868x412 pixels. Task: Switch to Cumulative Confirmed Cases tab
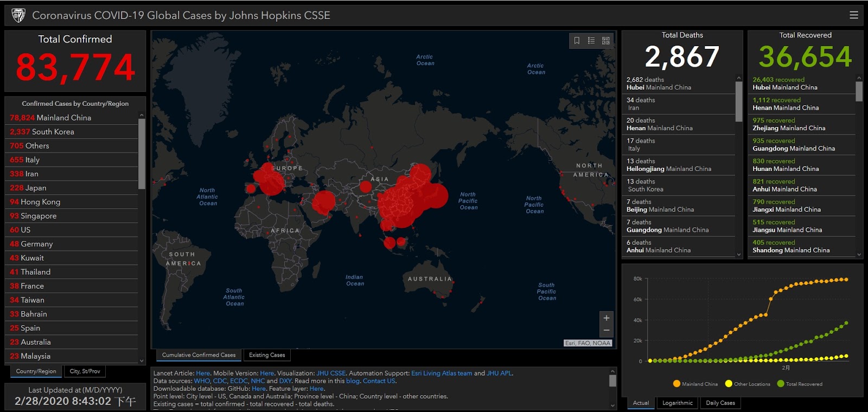[x=199, y=355]
